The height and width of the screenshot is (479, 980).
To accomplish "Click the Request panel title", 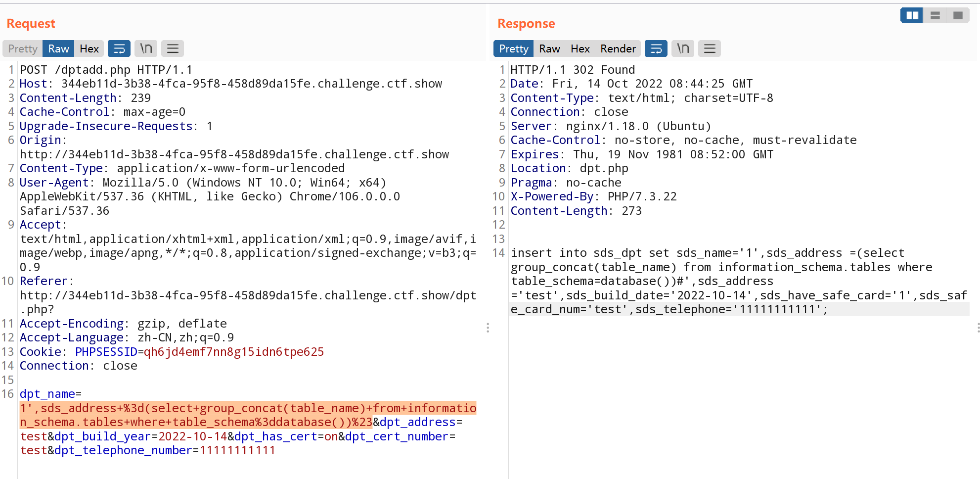I will [31, 24].
